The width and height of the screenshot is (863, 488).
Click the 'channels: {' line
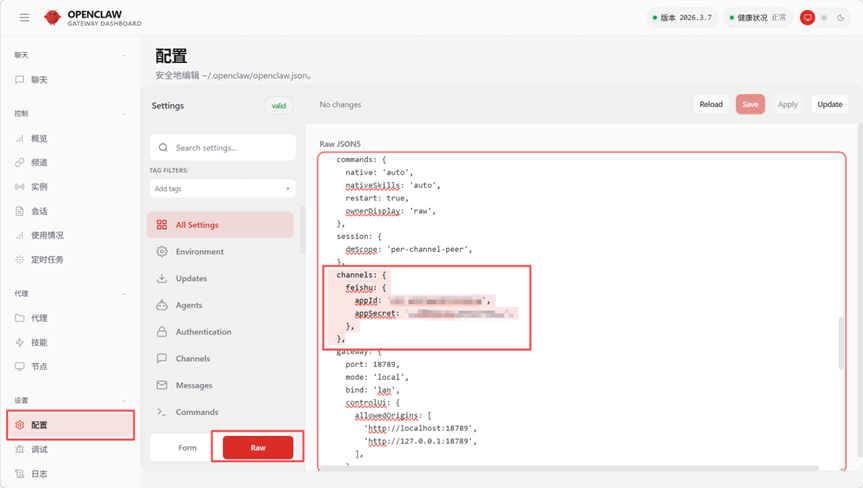pyautogui.click(x=361, y=275)
